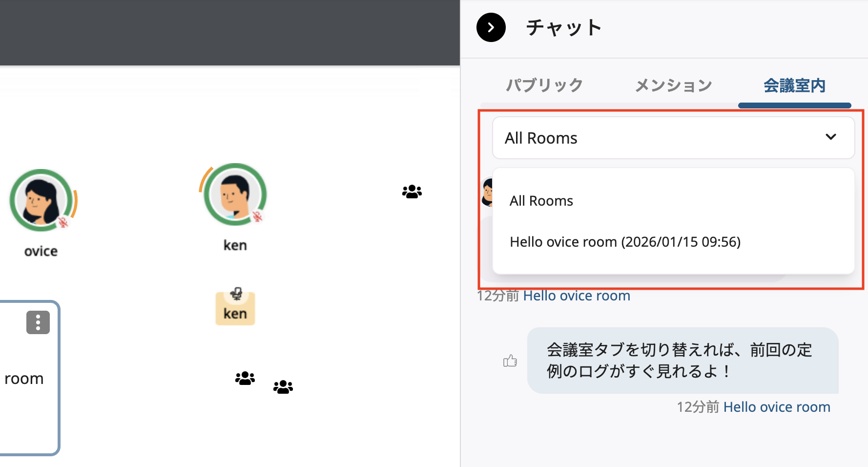868x467 pixels.
Task: Select "Hello ovice room (2026/01/15 09:56)" option
Action: coord(625,241)
